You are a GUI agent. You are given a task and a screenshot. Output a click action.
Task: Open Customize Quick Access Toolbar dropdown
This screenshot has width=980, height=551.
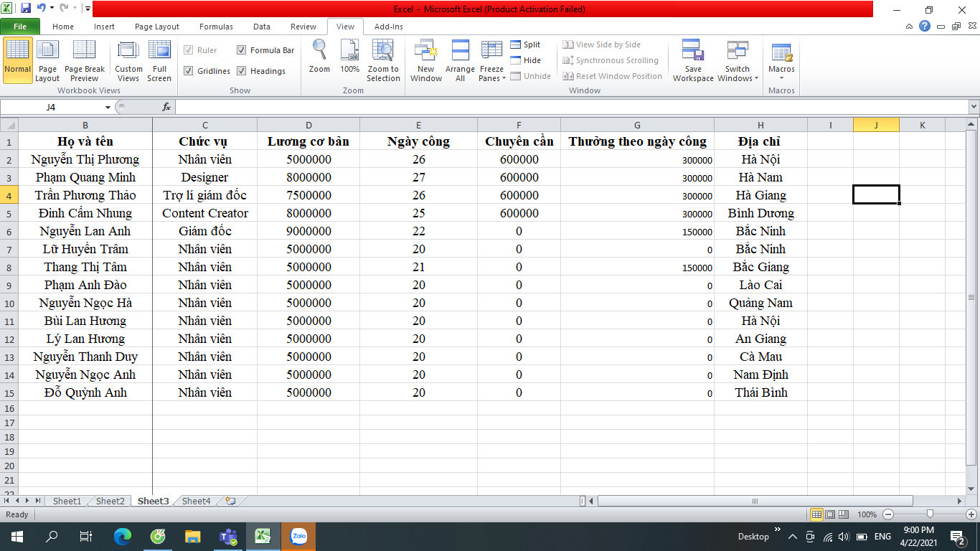coord(87,9)
